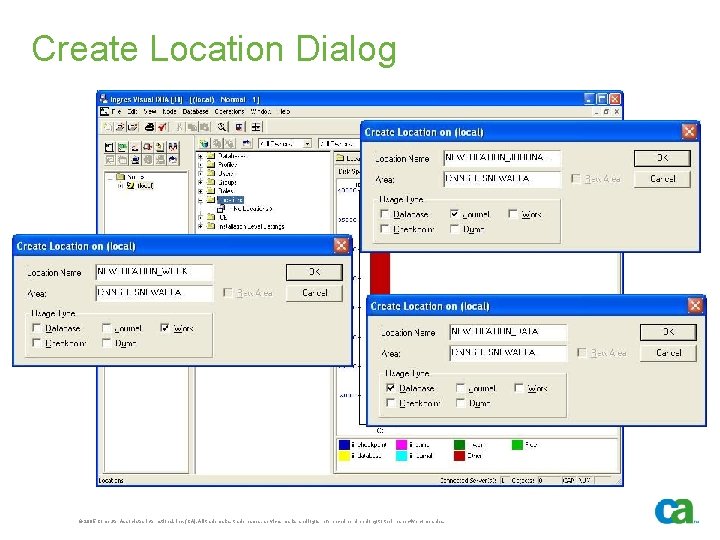Image resolution: width=720 pixels, height=540 pixels.
Task: Click OK in the left Create Location dialog
Action: [315, 272]
